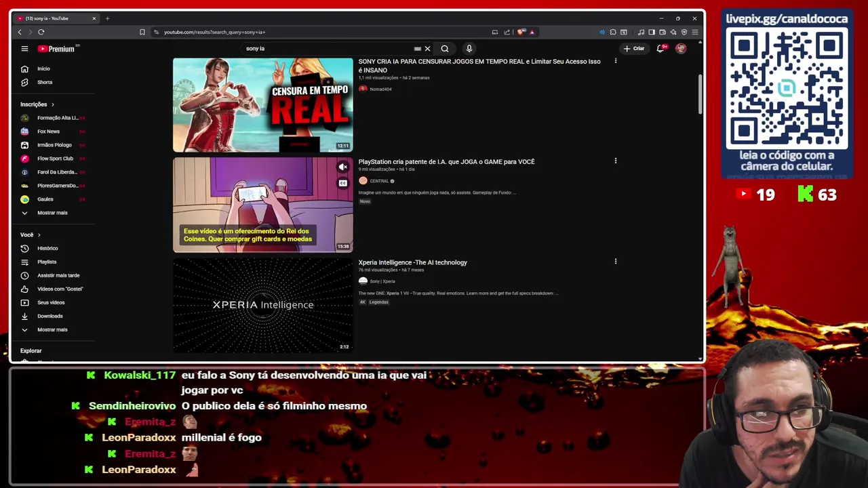
Task: Click the Criar button
Action: [x=635, y=49]
